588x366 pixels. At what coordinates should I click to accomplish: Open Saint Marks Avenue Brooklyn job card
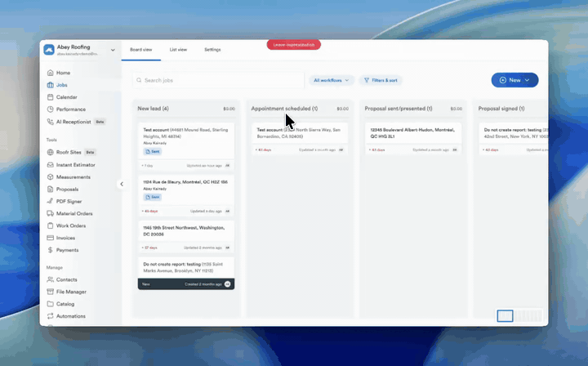point(186,274)
